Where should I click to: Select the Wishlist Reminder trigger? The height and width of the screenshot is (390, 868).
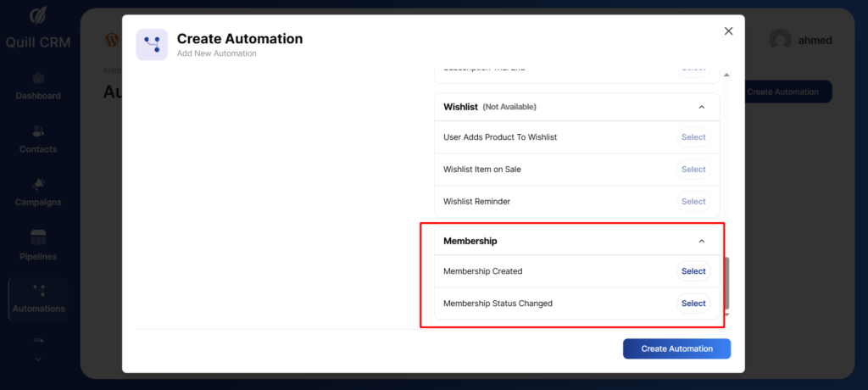point(693,202)
